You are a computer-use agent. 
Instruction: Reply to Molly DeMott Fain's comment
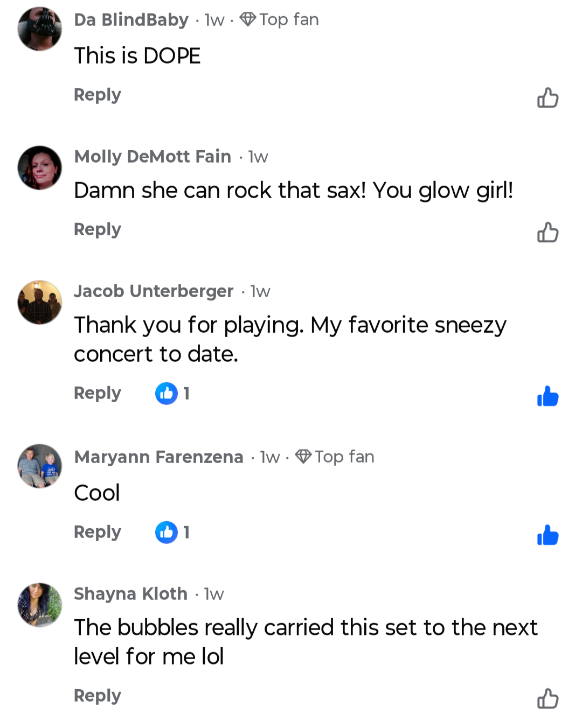(98, 229)
